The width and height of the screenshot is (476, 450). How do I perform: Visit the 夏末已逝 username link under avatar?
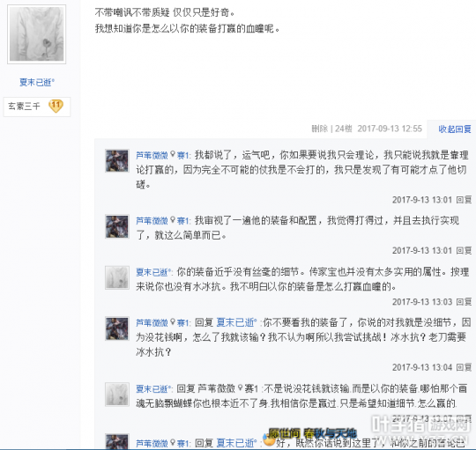pos(37,82)
